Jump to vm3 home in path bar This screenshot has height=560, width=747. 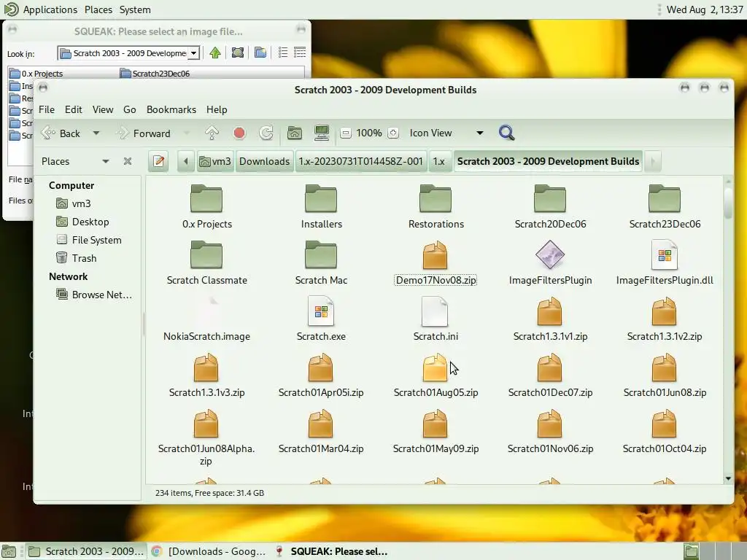(x=215, y=161)
